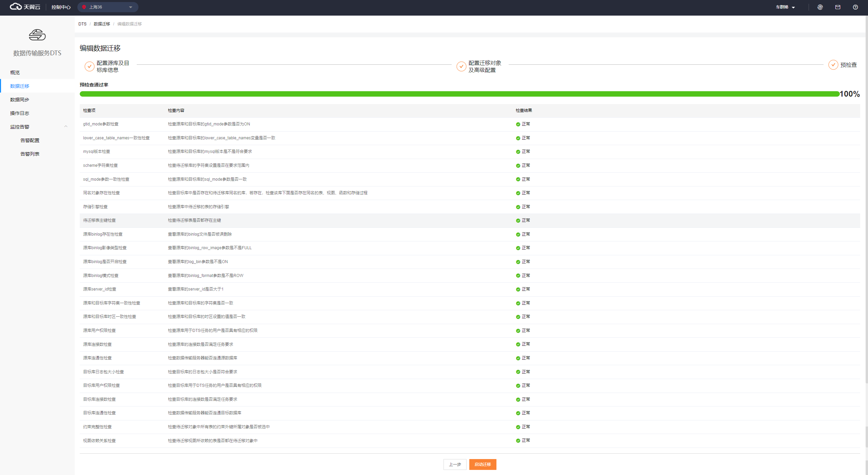Click the DTS service logo in sidebar
The image size is (868, 475).
point(37,35)
